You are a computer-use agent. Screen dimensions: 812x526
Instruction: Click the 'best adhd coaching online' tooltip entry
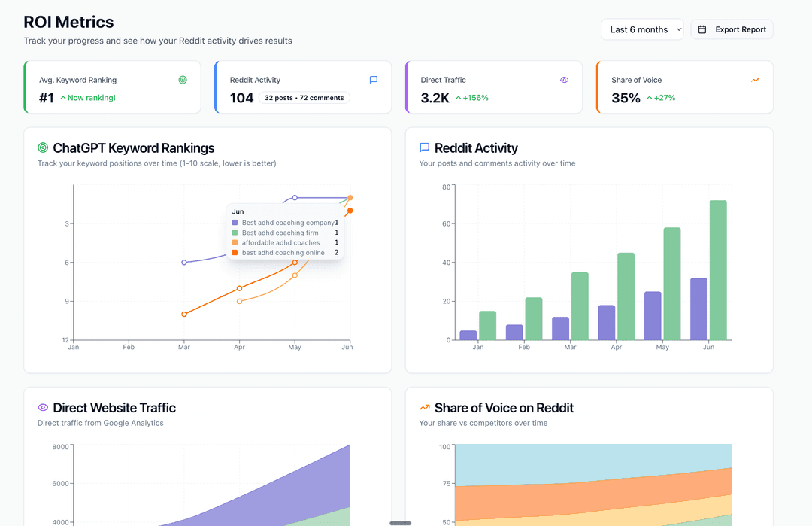(x=286, y=252)
